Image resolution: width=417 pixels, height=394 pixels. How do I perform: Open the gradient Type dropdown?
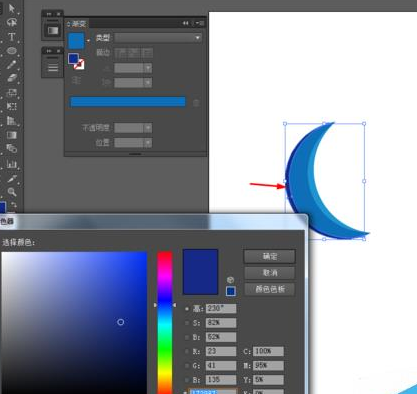tap(159, 38)
